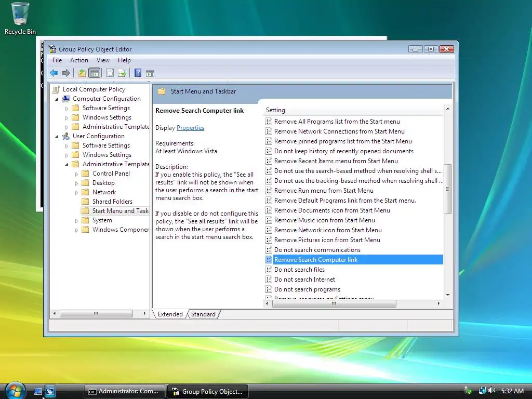
Task: Collapse the User Configuration node
Action: click(x=57, y=137)
